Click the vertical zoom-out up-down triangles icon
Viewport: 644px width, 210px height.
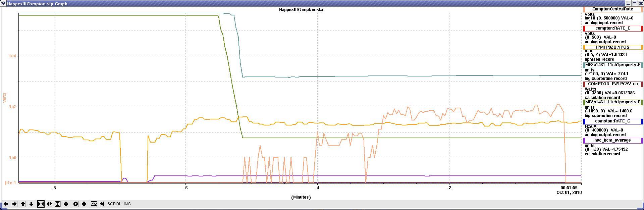point(66,204)
